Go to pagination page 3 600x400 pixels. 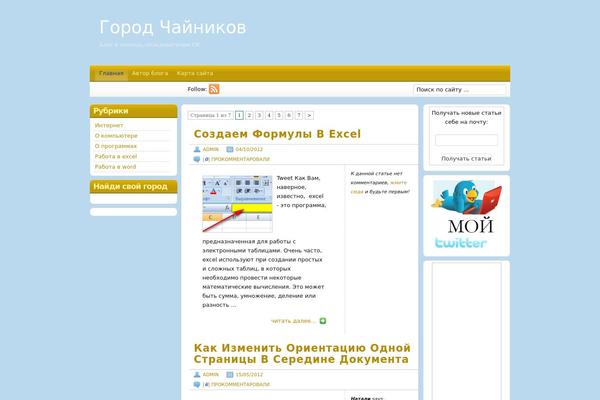pos(259,115)
